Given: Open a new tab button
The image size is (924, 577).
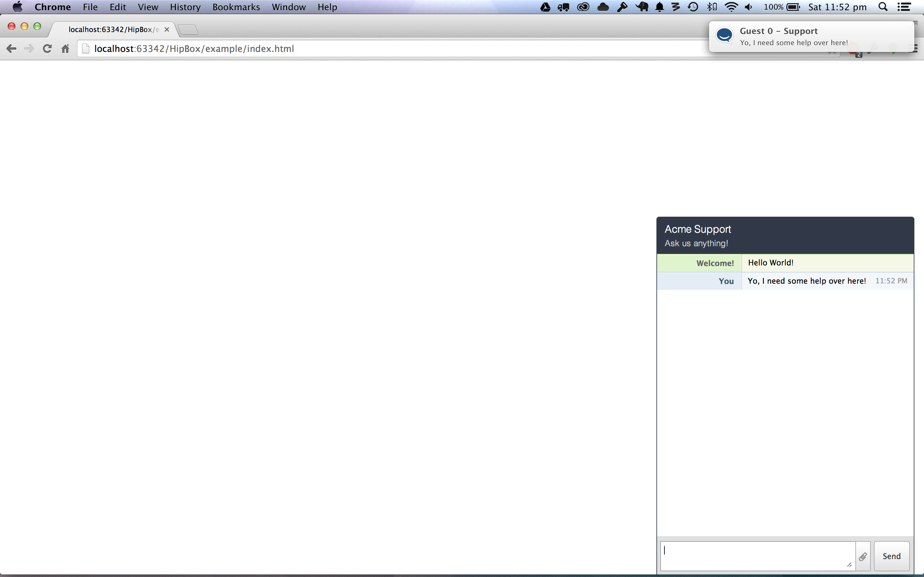Looking at the screenshot, I should (188, 29).
